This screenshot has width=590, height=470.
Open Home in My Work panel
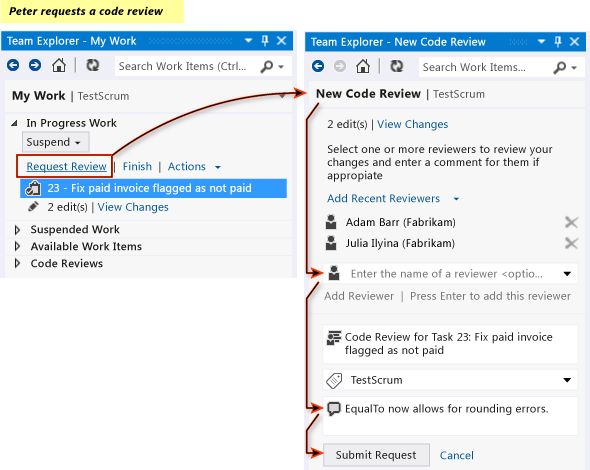coord(59,65)
